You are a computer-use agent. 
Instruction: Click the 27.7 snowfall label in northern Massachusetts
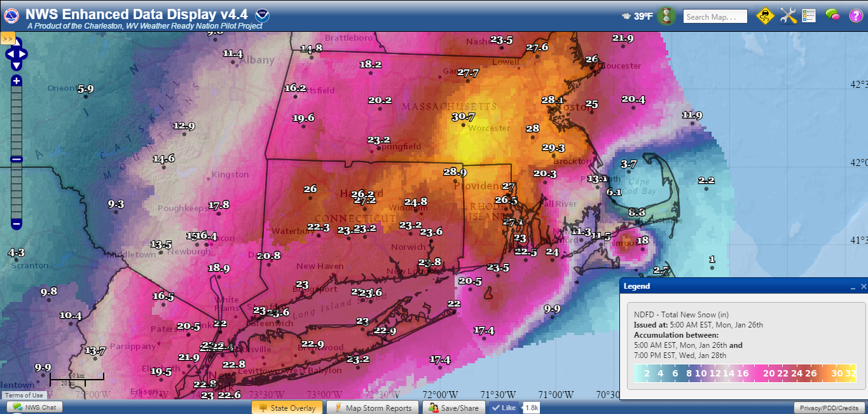(x=467, y=73)
